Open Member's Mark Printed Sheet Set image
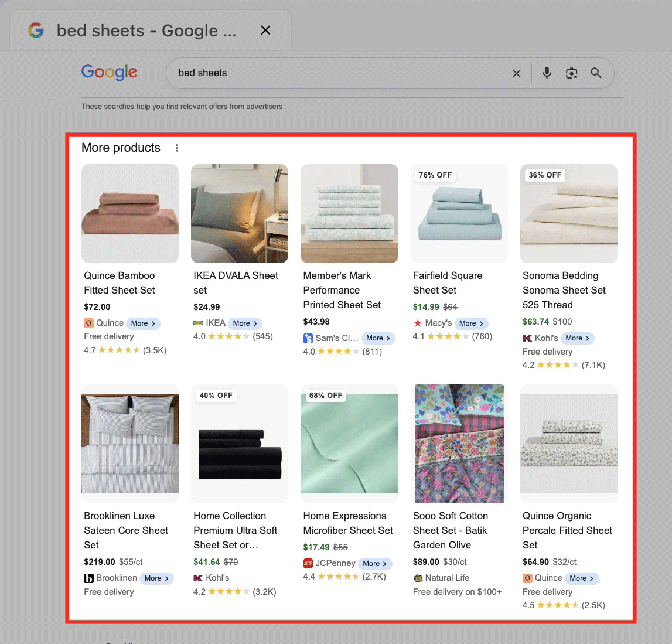The width and height of the screenshot is (672, 644). pyautogui.click(x=349, y=213)
